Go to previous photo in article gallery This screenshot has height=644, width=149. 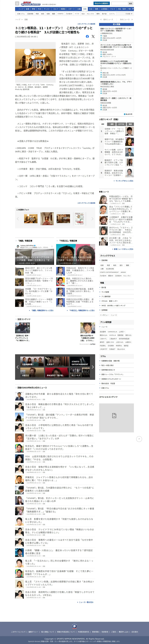[18, 219]
